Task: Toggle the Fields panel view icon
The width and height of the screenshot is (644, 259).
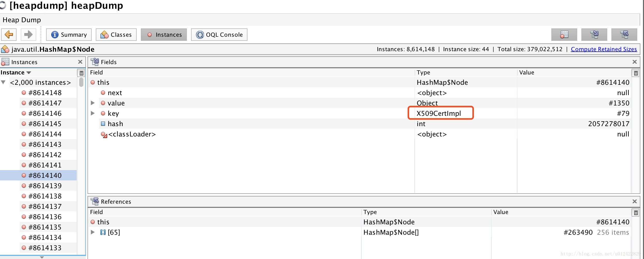Action: tap(594, 35)
